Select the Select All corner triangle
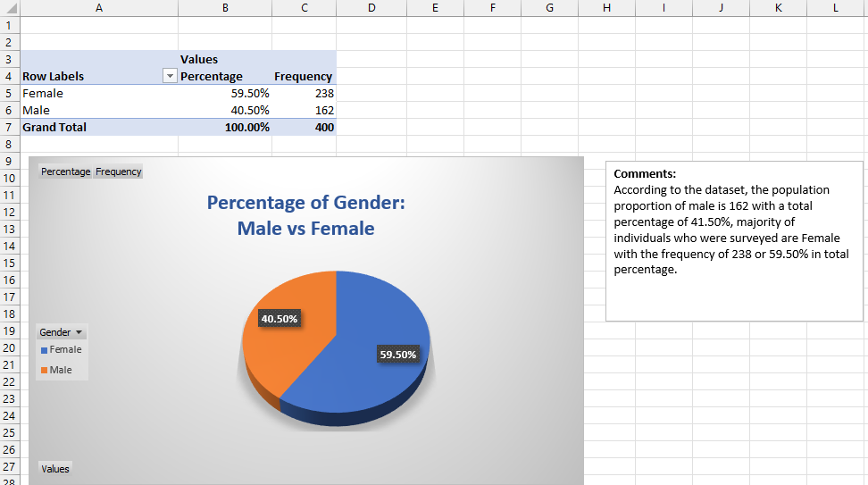 [10, 8]
